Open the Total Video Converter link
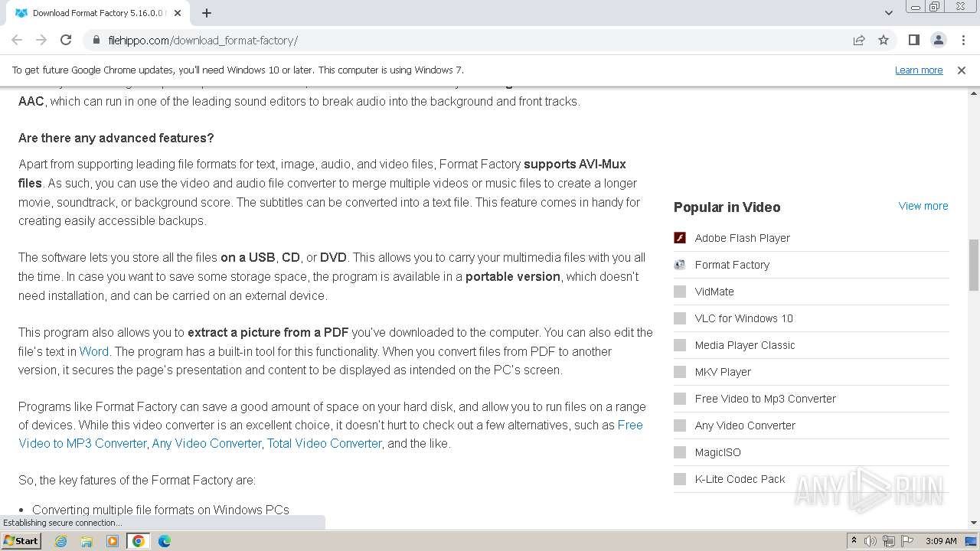This screenshot has width=980, height=551. 325,443
